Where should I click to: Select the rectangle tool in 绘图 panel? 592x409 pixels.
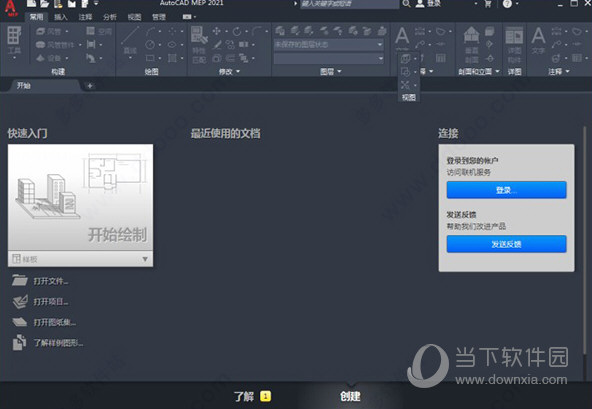click(150, 58)
